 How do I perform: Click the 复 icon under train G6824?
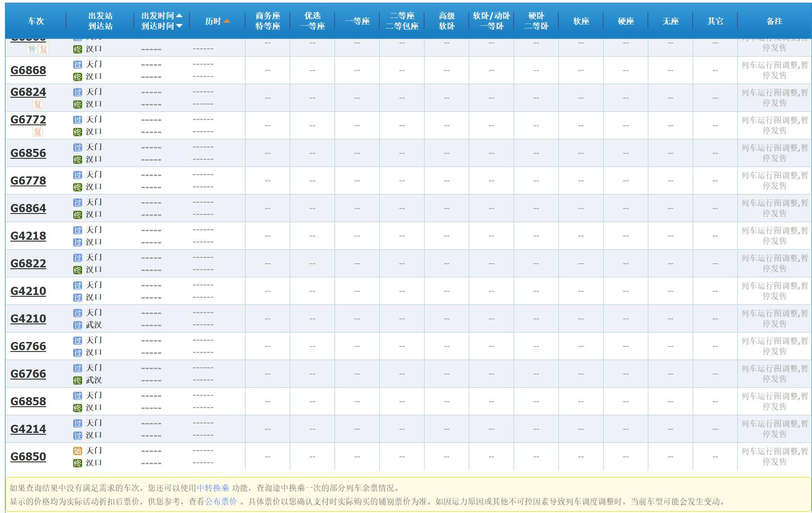38,104
